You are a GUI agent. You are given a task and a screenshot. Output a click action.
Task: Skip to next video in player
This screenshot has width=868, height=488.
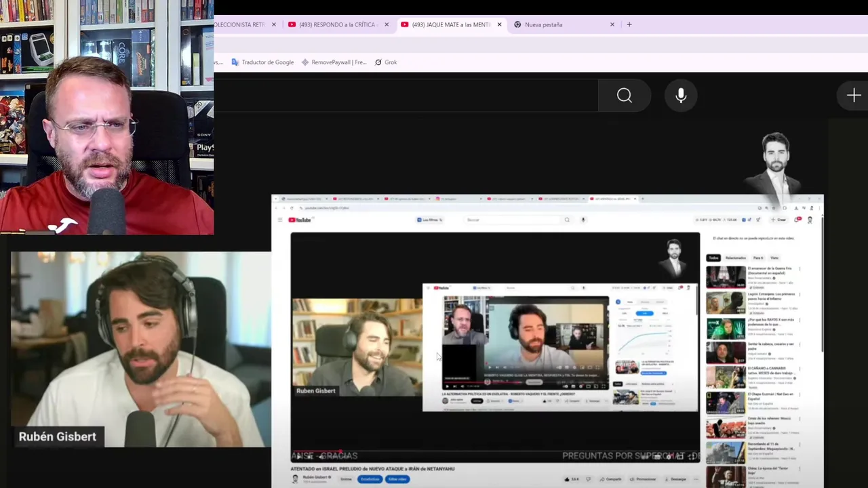point(311,456)
